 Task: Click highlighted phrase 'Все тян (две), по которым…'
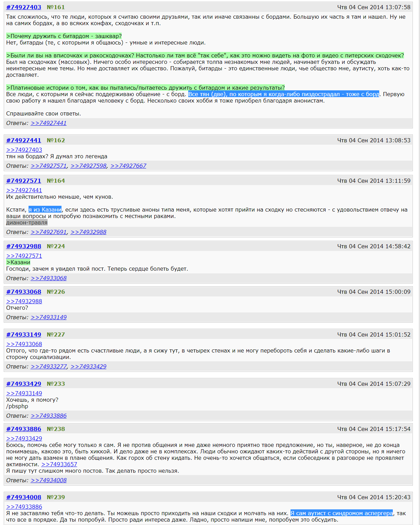284,94
